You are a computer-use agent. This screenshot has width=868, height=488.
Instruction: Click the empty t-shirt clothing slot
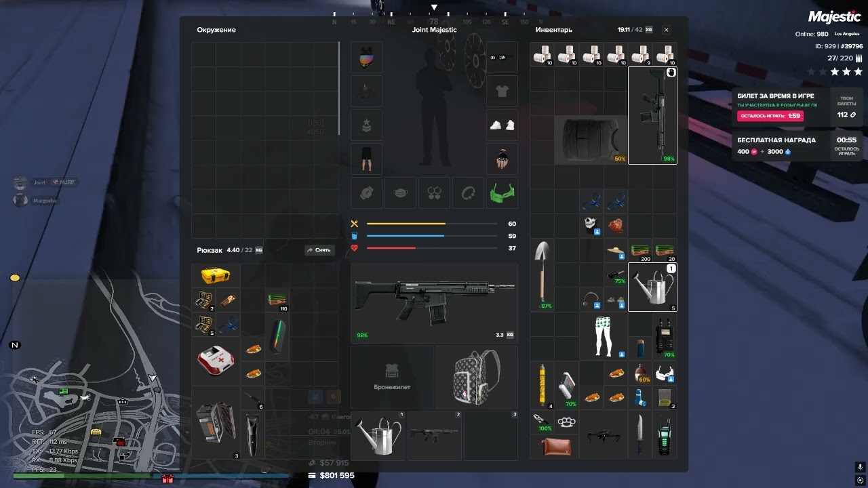(502, 91)
